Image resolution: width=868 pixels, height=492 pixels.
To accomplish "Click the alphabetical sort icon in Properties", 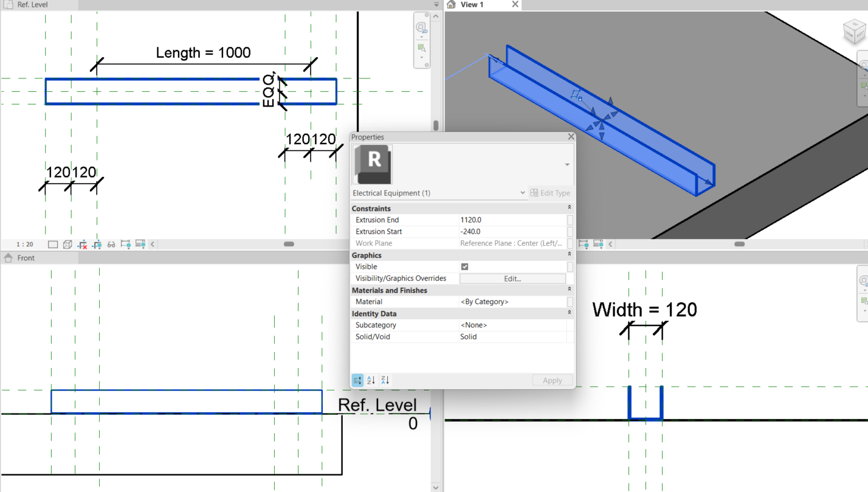I will pyautogui.click(x=371, y=380).
